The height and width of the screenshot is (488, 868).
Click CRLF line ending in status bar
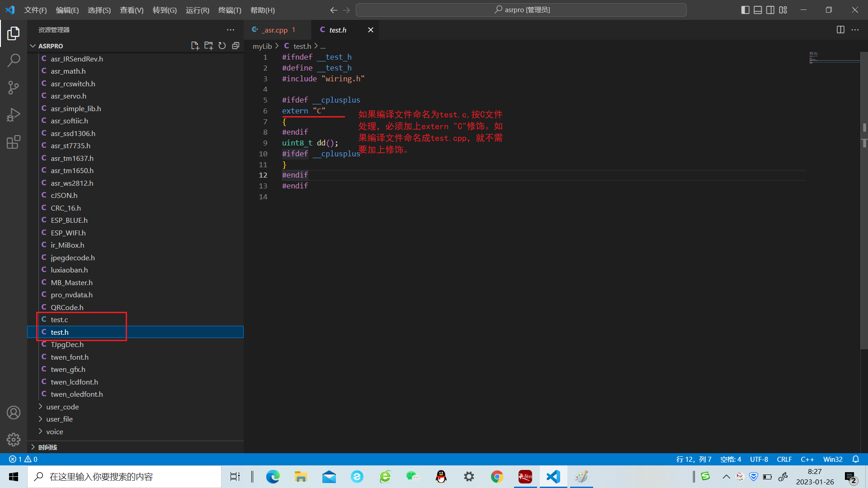(x=784, y=459)
